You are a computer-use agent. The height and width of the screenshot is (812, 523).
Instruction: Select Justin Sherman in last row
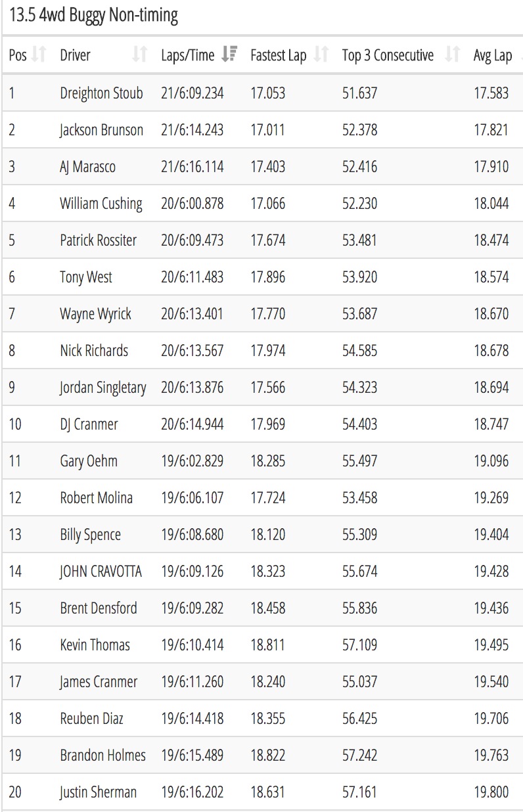[x=98, y=792]
